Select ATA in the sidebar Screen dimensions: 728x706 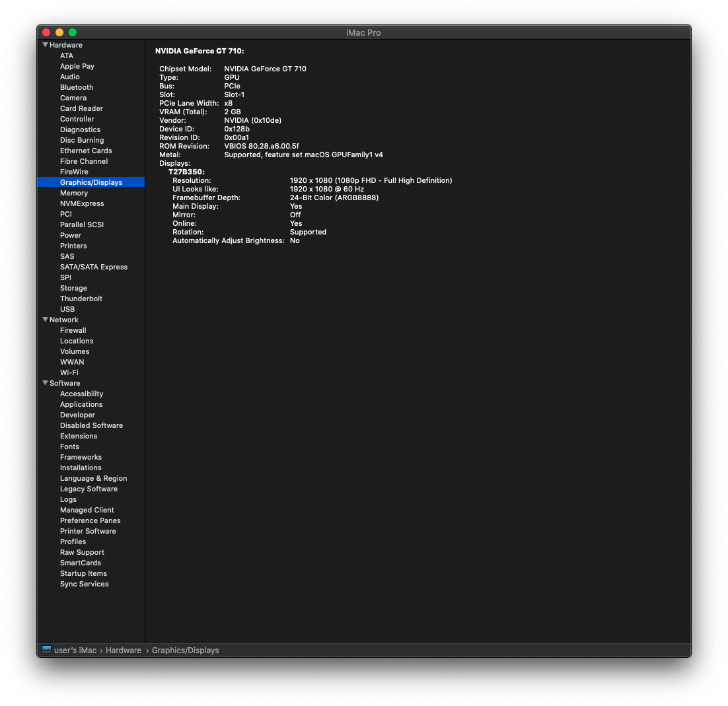point(67,55)
